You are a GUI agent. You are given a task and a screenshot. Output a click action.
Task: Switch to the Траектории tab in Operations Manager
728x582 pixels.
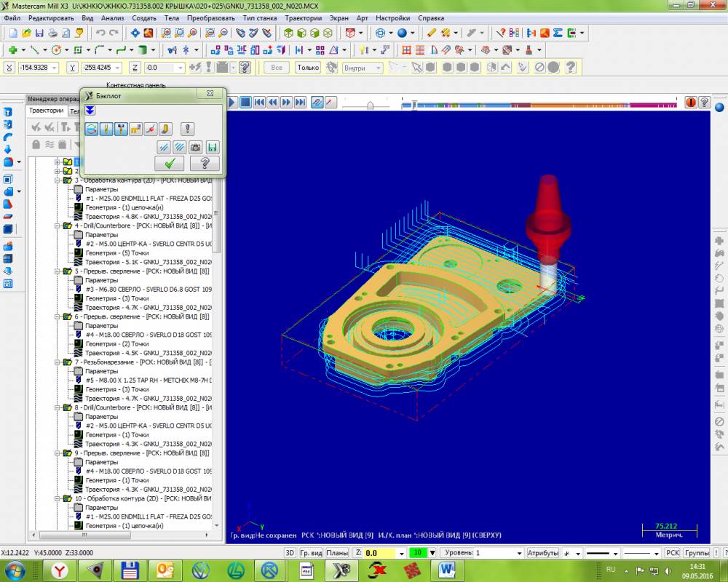tap(47, 111)
